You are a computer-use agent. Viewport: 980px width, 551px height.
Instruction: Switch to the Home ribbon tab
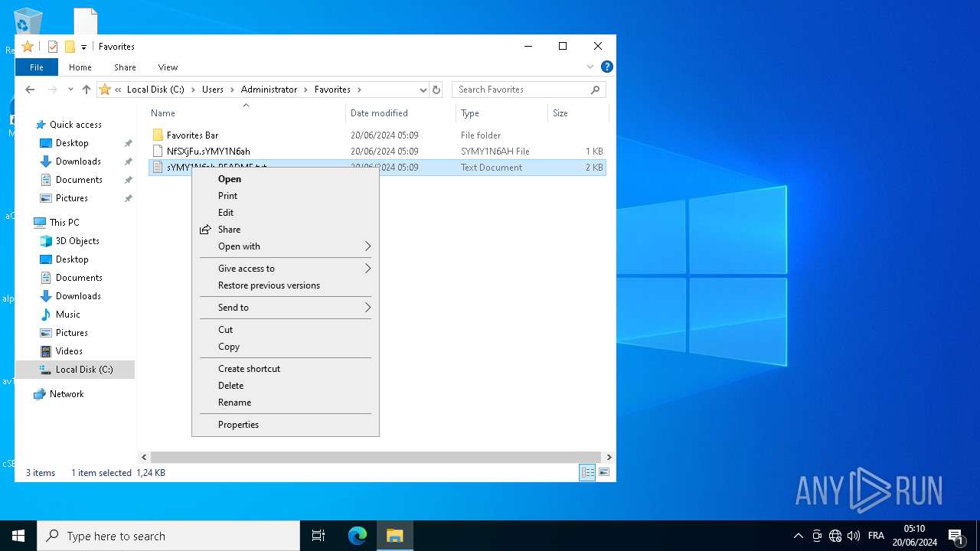(x=80, y=67)
